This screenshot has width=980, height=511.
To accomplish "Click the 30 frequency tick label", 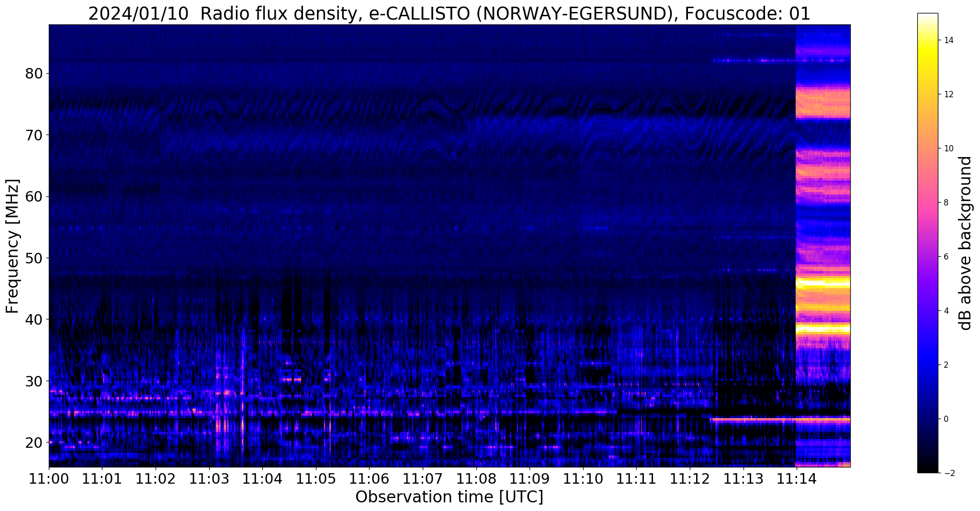I will pyautogui.click(x=34, y=381).
